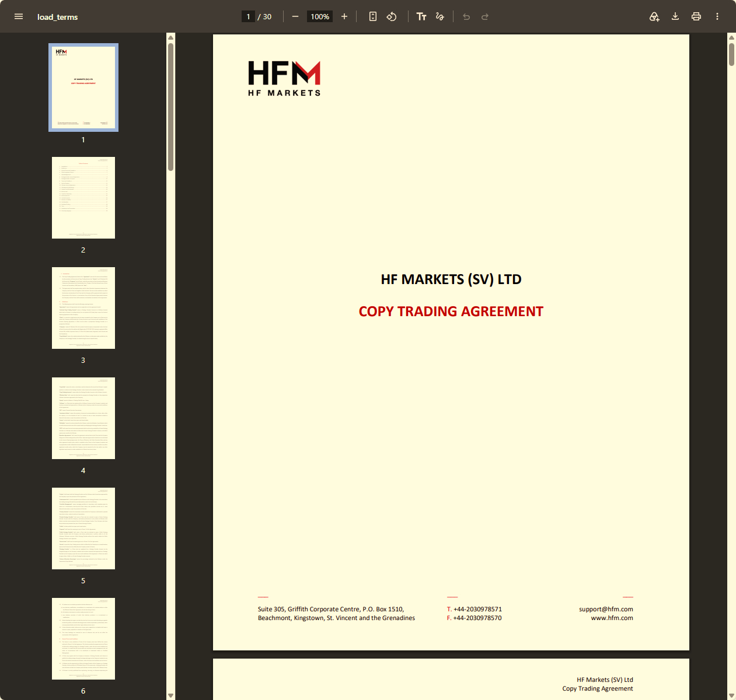The width and height of the screenshot is (736, 700).
Task: Save the PDF to Drive
Action: [654, 16]
